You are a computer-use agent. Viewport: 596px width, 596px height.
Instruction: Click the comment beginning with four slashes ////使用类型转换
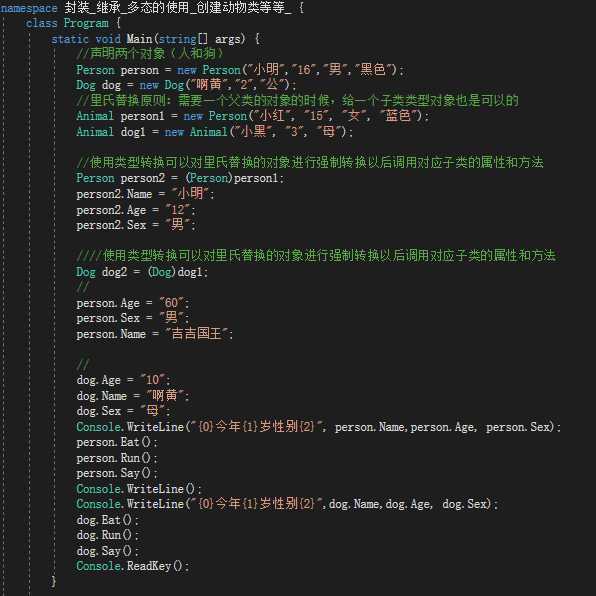pos(316,255)
